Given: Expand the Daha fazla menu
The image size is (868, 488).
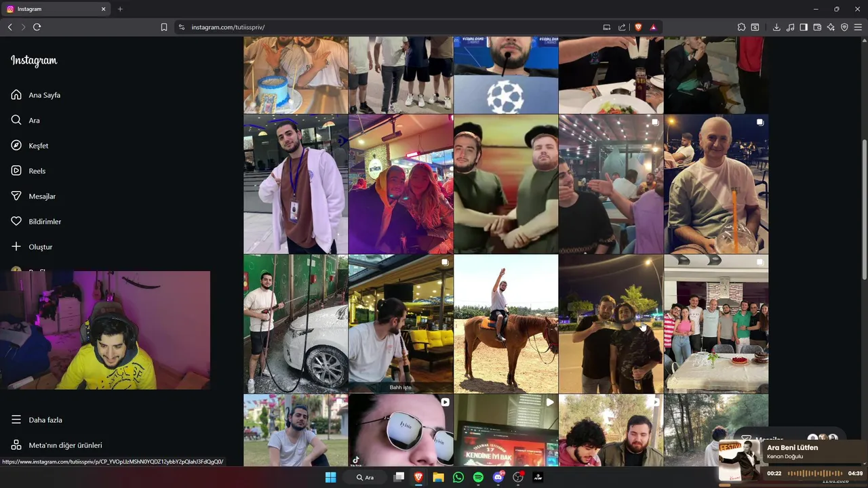Looking at the screenshot, I should 37,420.
